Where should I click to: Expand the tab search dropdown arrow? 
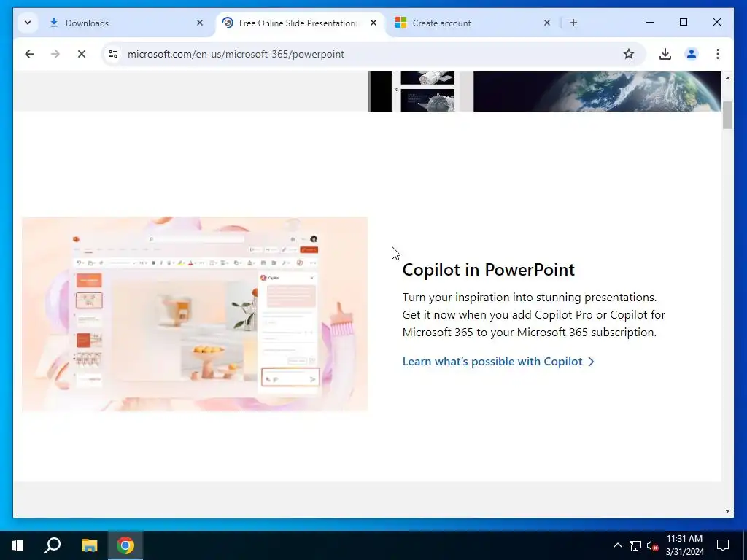(x=28, y=23)
